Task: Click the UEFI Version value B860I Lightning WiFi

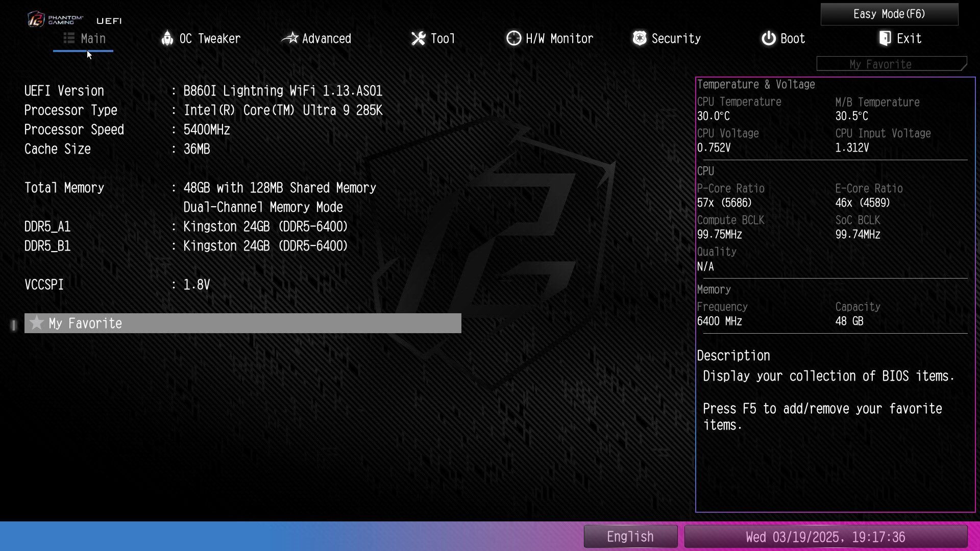Action: [283, 91]
